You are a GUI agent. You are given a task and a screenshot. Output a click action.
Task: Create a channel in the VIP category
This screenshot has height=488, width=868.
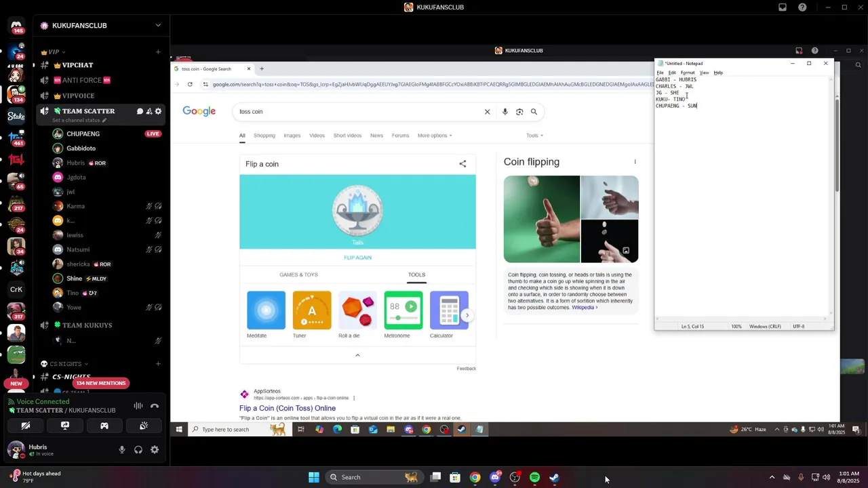tap(158, 52)
